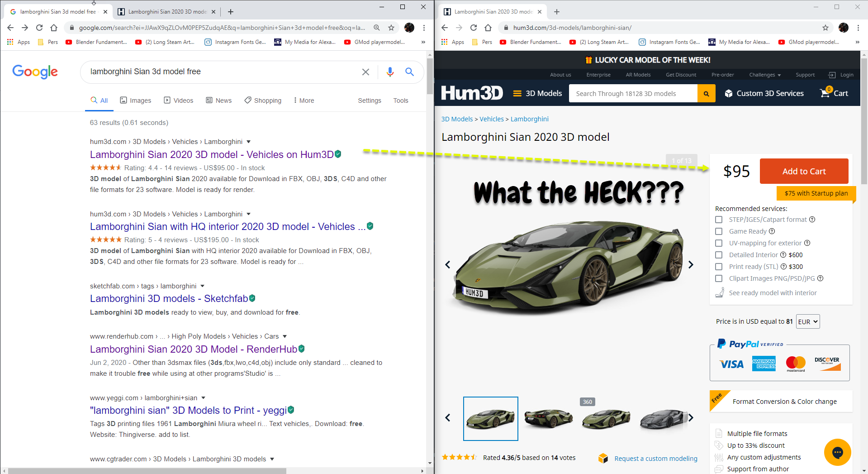This screenshot has height=474, width=868.
Task: Click Request a custom modeling link
Action: coord(655,459)
